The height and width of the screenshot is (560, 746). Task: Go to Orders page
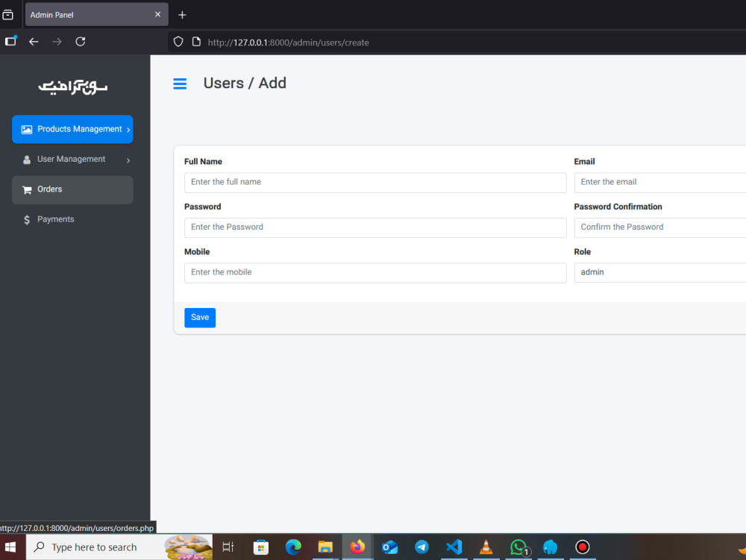pos(72,189)
